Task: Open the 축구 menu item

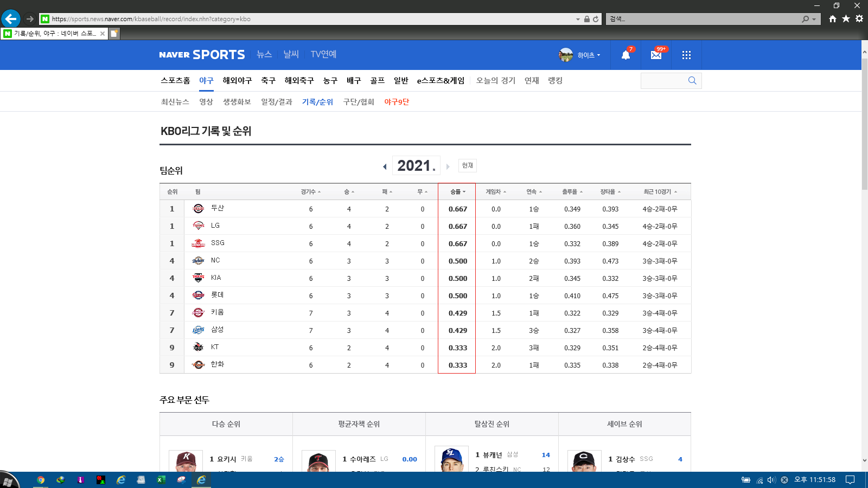Action: (268, 80)
